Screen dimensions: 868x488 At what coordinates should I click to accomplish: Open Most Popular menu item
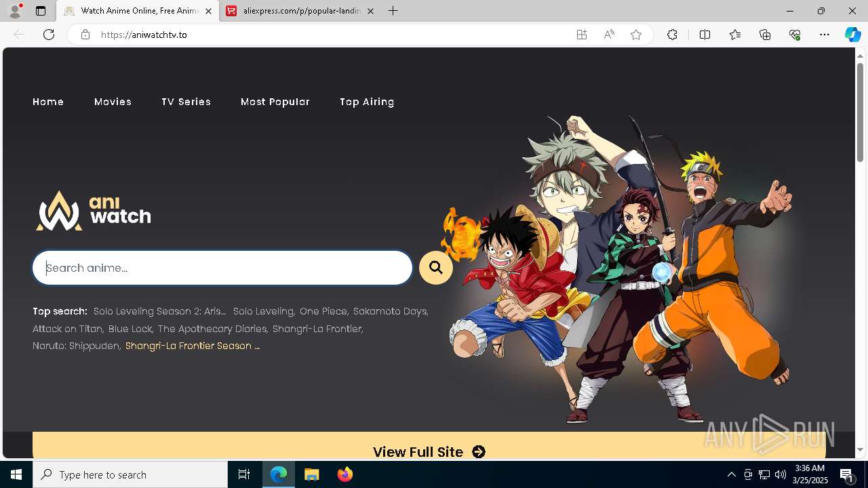[x=275, y=102]
